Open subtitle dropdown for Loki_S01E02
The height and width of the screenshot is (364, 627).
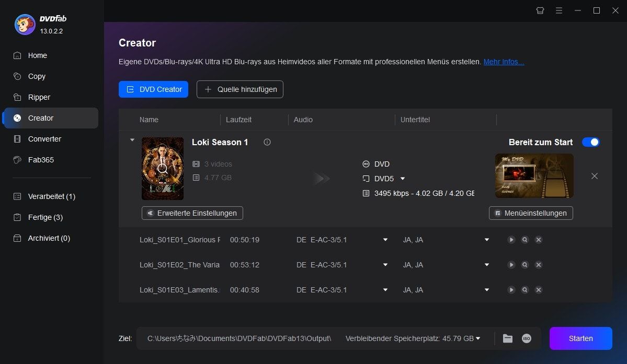click(x=487, y=265)
